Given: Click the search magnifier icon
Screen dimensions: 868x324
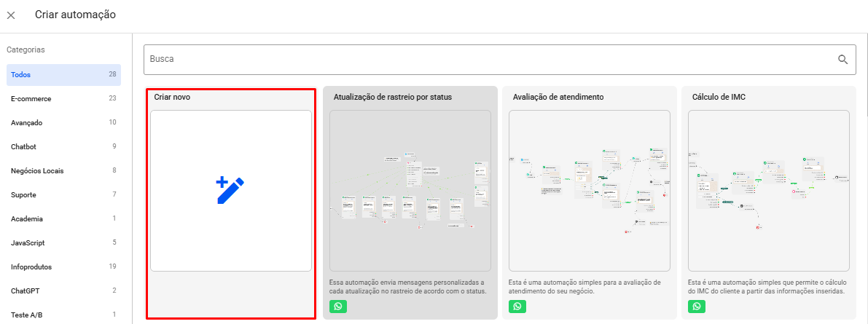Looking at the screenshot, I should (842, 60).
